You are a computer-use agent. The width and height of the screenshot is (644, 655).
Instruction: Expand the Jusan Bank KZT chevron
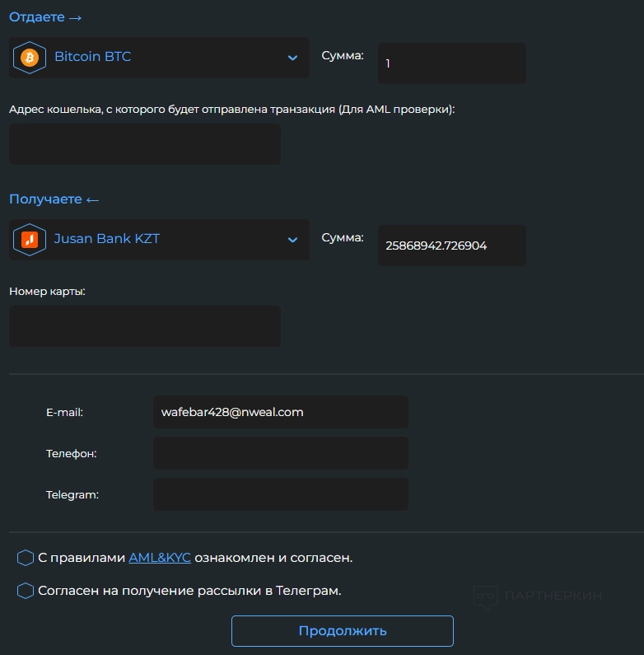click(292, 240)
